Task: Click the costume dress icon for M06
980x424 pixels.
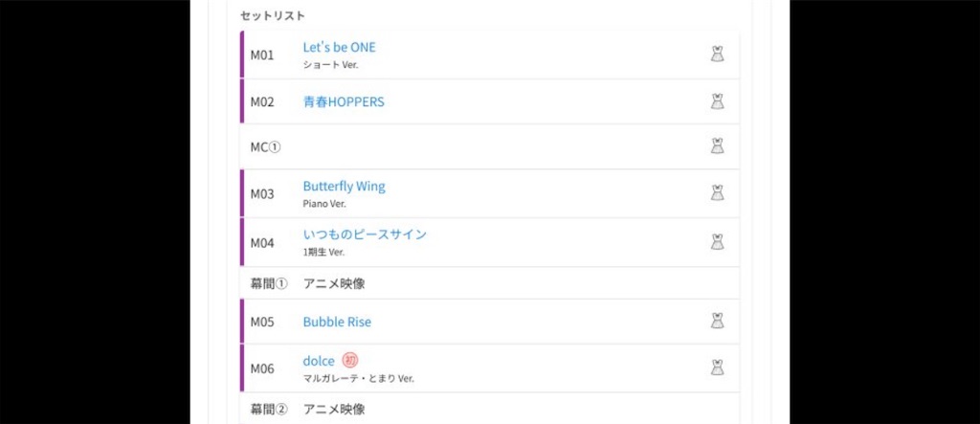Action: click(x=717, y=368)
